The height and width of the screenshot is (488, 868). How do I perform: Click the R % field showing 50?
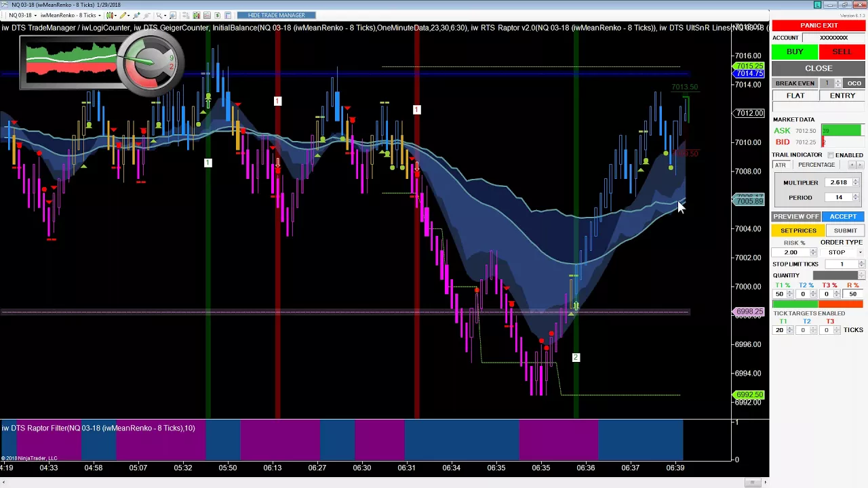click(x=852, y=294)
